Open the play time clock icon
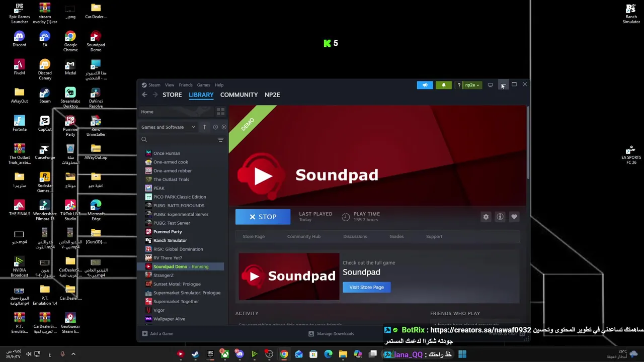This screenshot has height=362, width=644. pos(346,217)
